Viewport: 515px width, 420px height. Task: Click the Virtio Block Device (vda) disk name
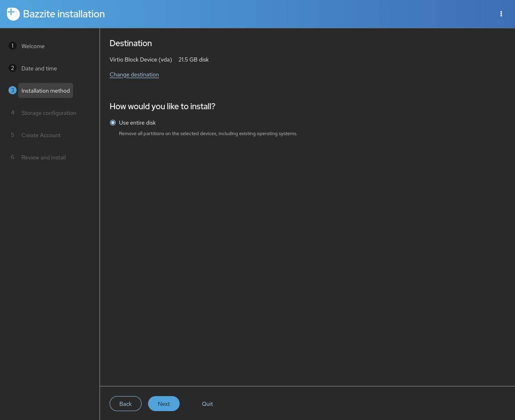(141, 59)
